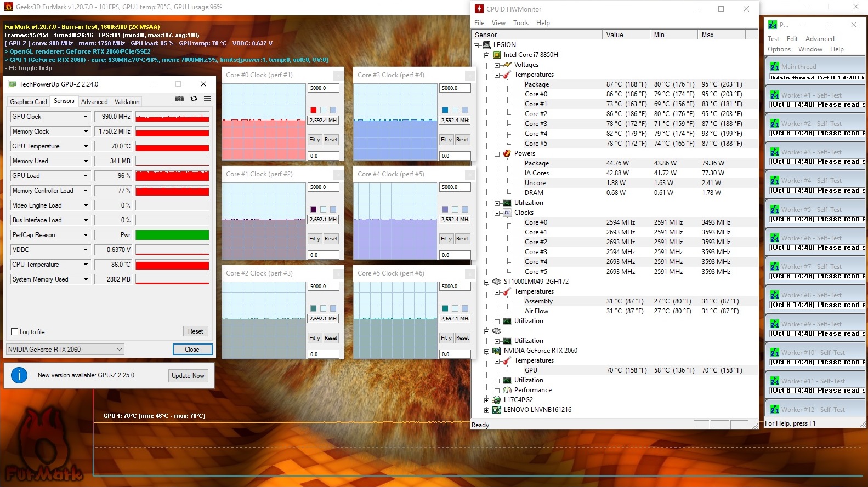Open the GPU Temperature sensor dropdown

click(x=86, y=146)
